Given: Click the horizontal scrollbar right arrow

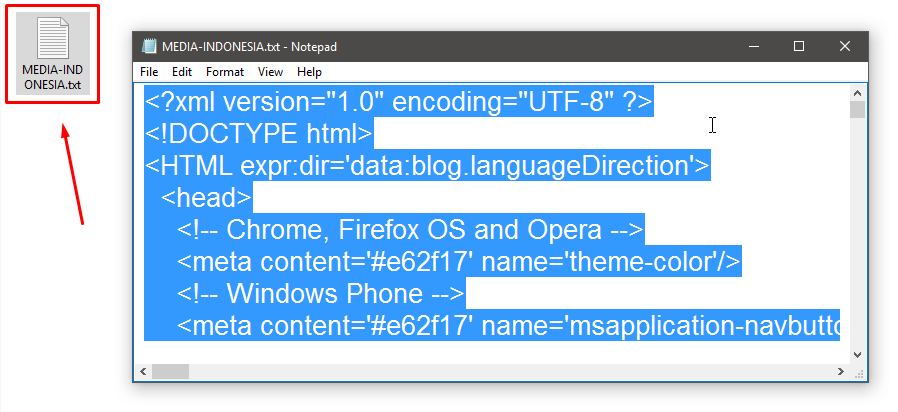Looking at the screenshot, I should click(x=841, y=371).
